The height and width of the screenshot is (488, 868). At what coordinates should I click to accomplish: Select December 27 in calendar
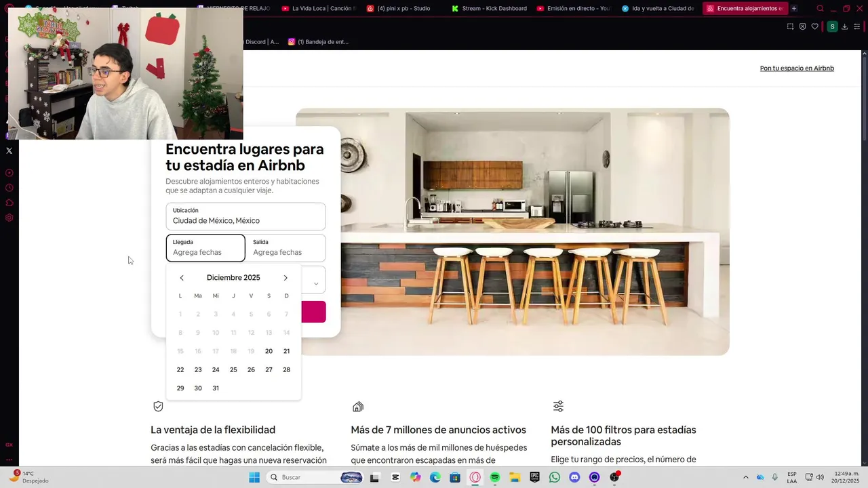point(269,369)
